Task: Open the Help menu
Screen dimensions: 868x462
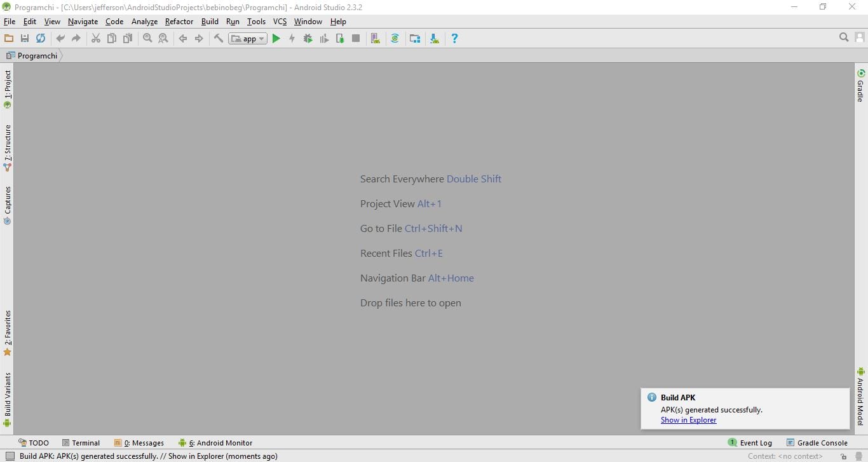Action: 338,22
